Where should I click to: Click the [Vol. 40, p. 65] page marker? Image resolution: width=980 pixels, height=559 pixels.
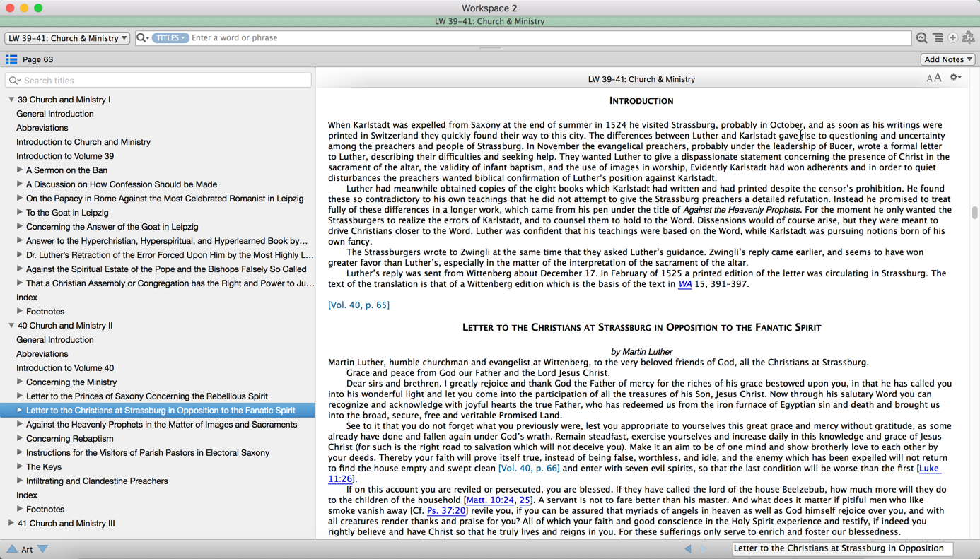click(x=358, y=305)
